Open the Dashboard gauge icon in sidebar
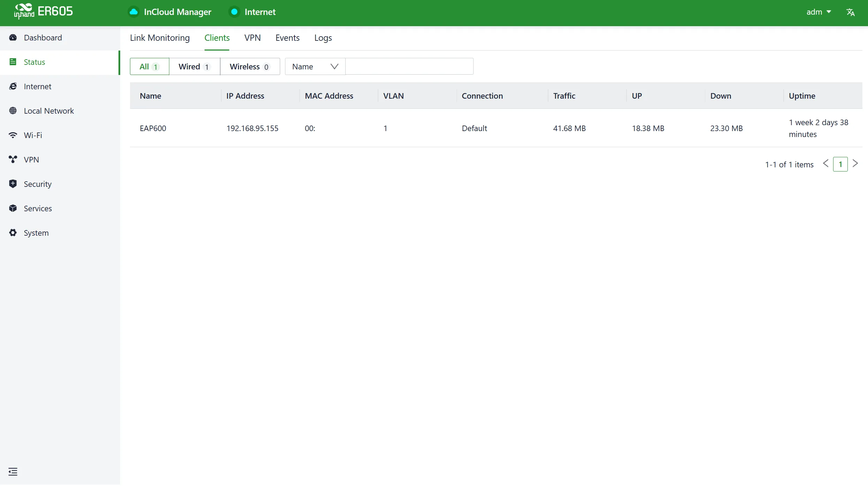Screen dimensions: 868x486 click(x=13, y=38)
